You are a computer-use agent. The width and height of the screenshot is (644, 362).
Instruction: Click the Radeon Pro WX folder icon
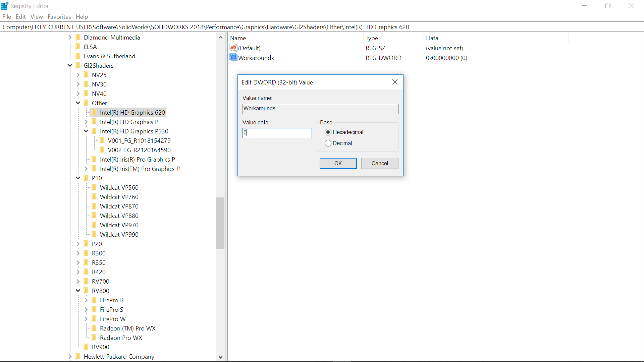tap(94, 338)
